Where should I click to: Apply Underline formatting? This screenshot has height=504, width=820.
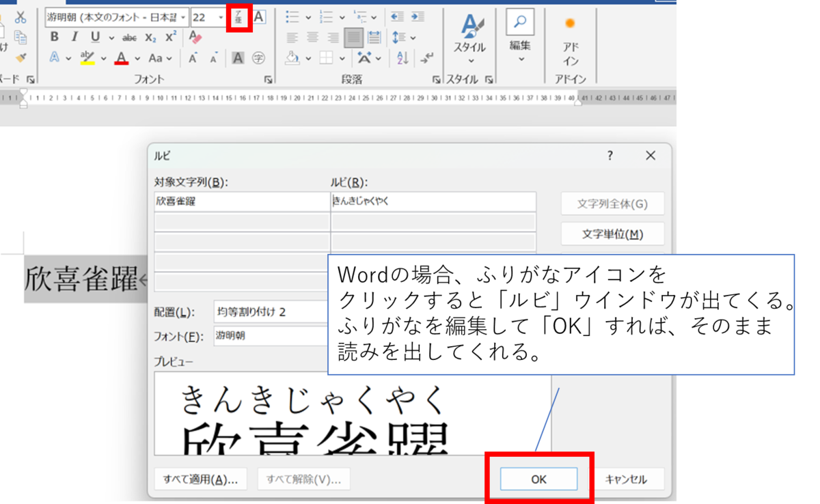[95, 38]
